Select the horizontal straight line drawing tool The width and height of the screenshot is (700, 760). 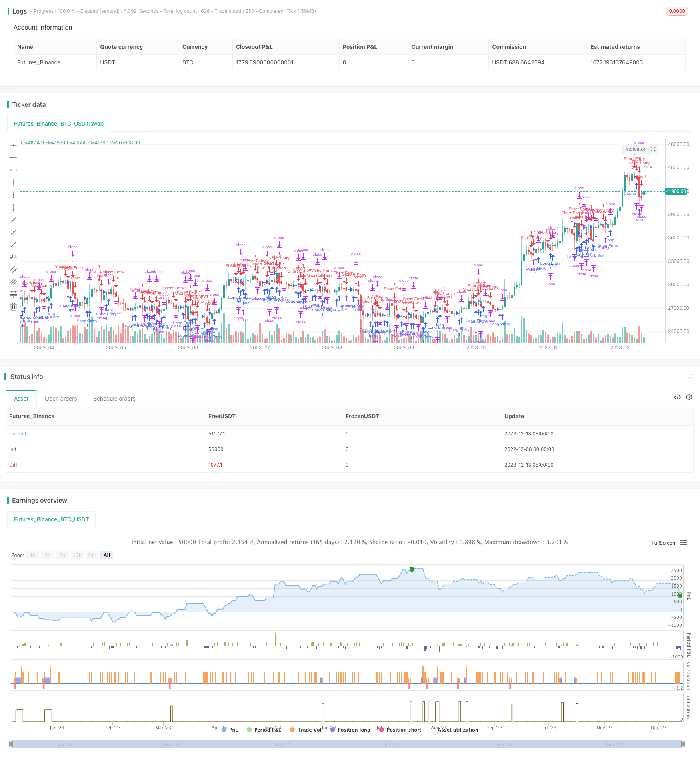pyautogui.click(x=14, y=145)
